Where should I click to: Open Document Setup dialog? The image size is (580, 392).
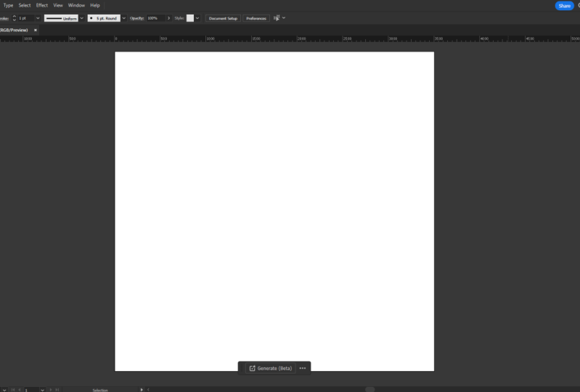[x=223, y=18]
